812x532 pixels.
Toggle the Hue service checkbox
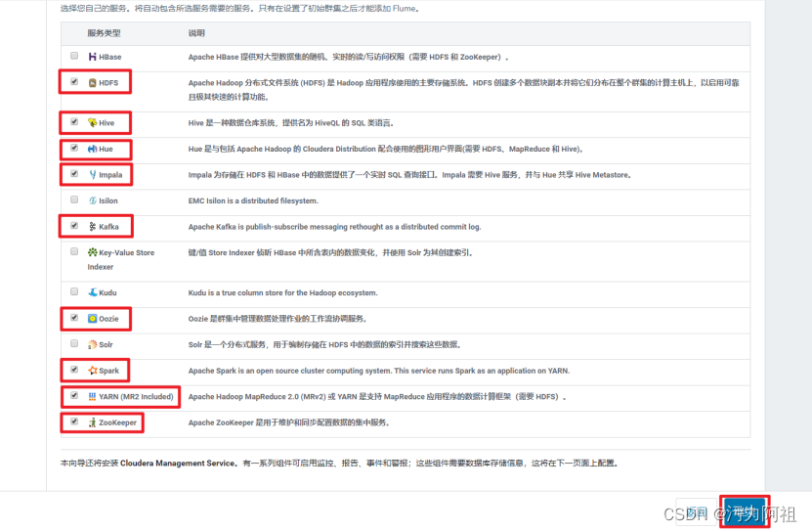(74, 148)
